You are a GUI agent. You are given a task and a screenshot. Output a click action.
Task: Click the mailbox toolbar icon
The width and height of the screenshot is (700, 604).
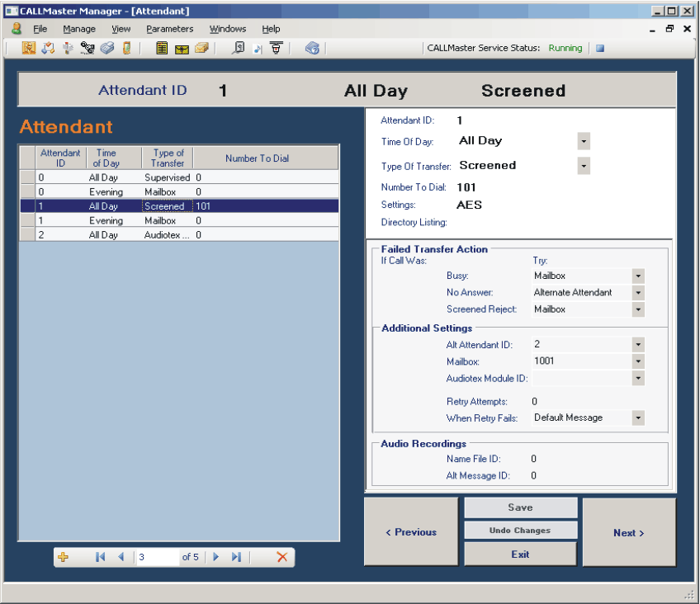coord(68,48)
